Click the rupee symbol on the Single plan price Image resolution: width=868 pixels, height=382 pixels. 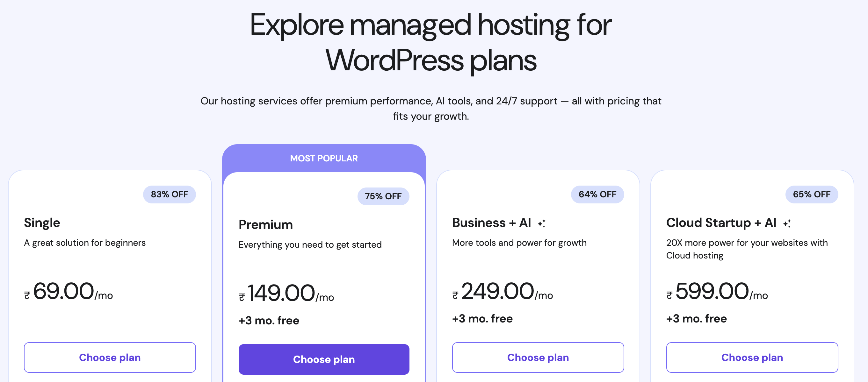28,295
